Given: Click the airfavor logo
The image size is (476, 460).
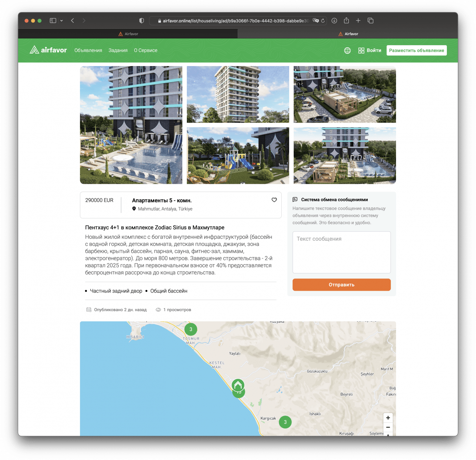Looking at the screenshot, I should (x=48, y=50).
